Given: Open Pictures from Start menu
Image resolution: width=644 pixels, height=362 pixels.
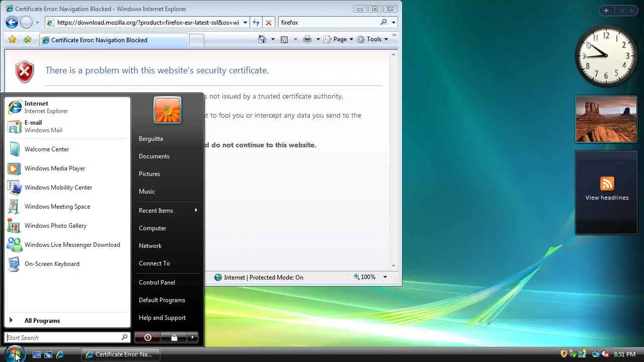Looking at the screenshot, I should tap(149, 173).
